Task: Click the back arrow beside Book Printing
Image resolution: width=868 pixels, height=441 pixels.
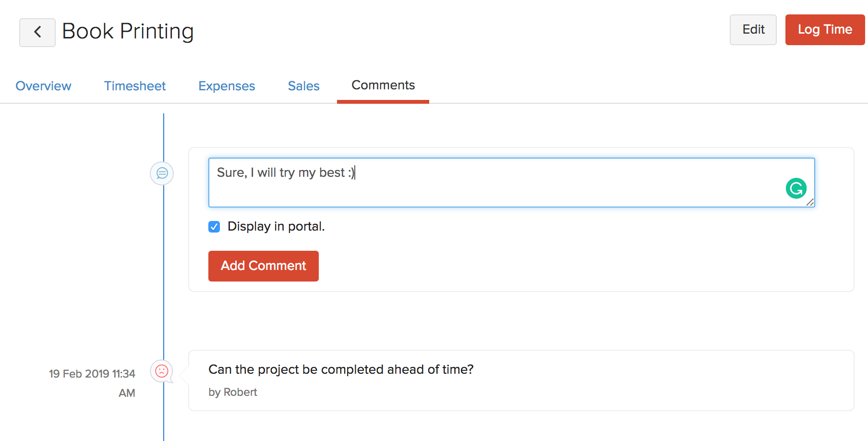Action: pos(37,32)
